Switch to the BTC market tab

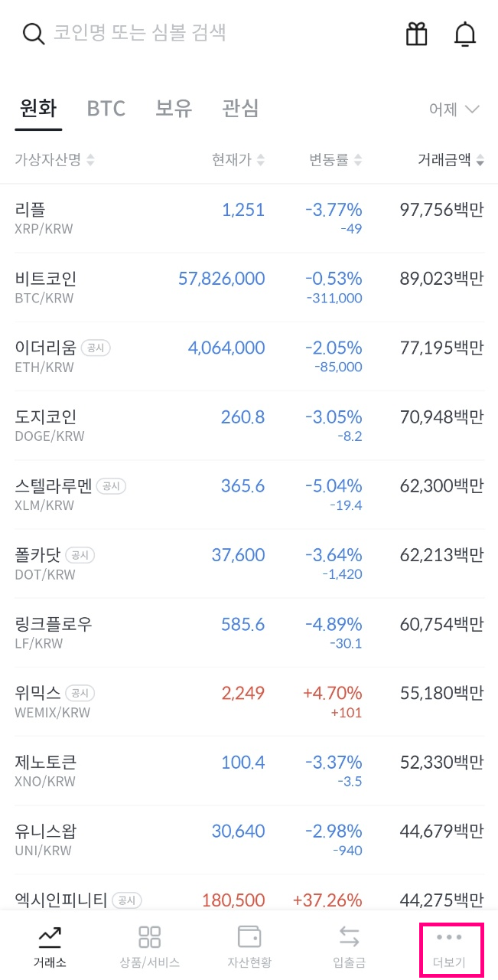pos(106,109)
